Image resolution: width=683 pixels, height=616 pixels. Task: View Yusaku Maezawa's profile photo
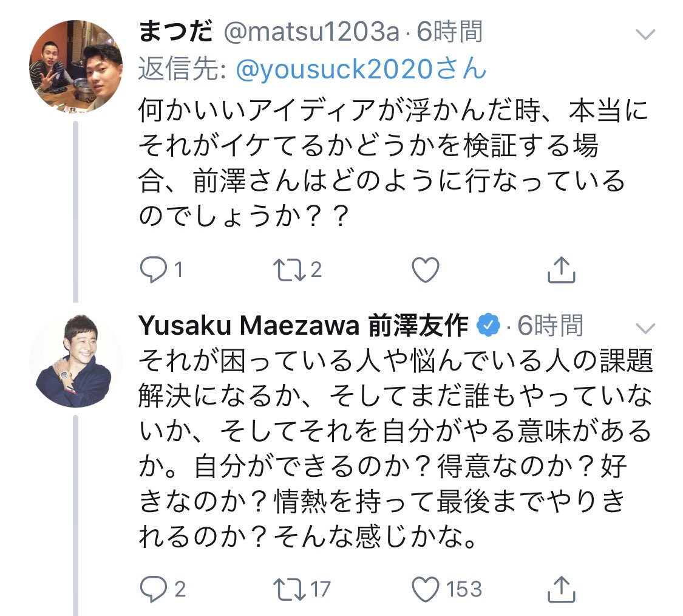(75, 361)
